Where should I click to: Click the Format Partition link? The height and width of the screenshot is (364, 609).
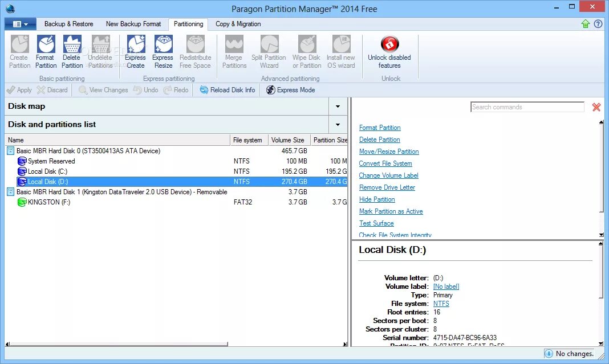point(380,128)
